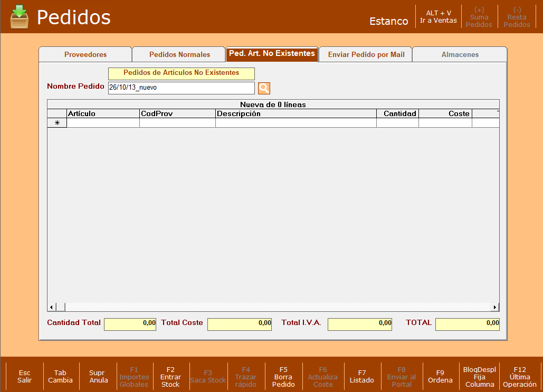Click the horizontal scrollbar left arrow
Viewport: 543px width, 392px height.
tap(51, 307)
